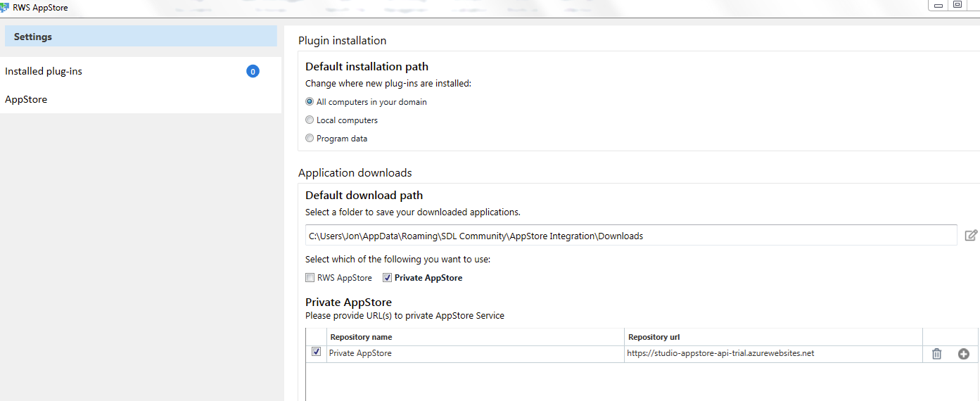Click the Default installation path heading
This screenshot has height=401, width=980.
(x=367, y=66)
